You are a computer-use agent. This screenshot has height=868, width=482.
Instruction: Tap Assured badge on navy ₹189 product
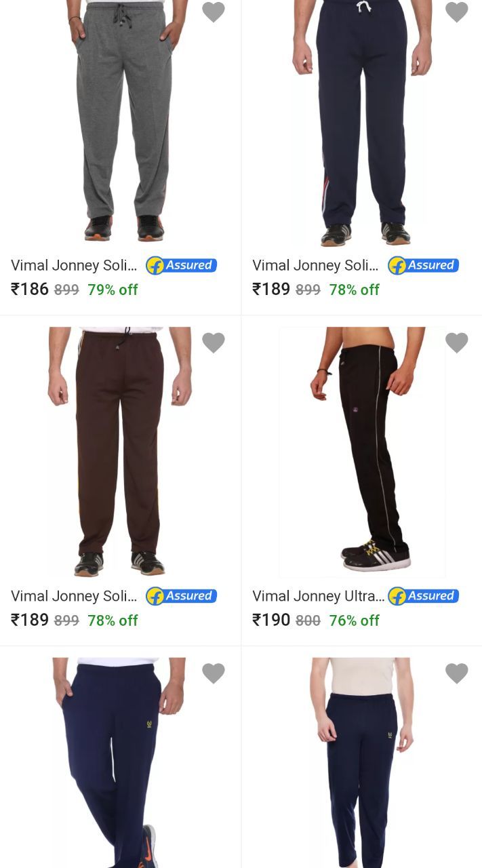(423, 265)
